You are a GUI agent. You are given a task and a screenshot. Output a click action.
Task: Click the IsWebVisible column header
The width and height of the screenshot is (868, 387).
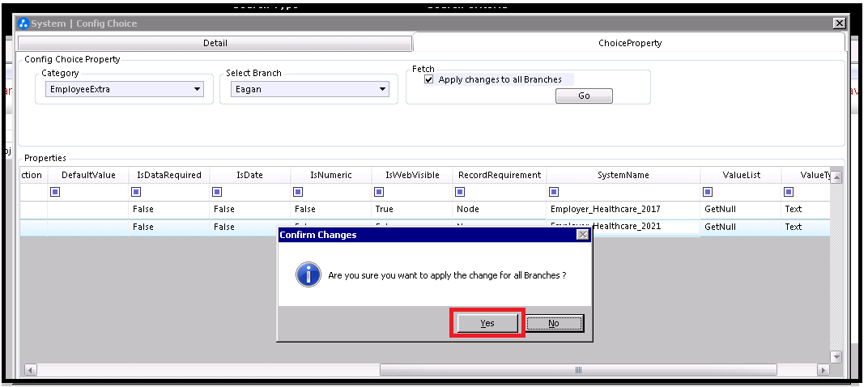[x=412, y=175]
